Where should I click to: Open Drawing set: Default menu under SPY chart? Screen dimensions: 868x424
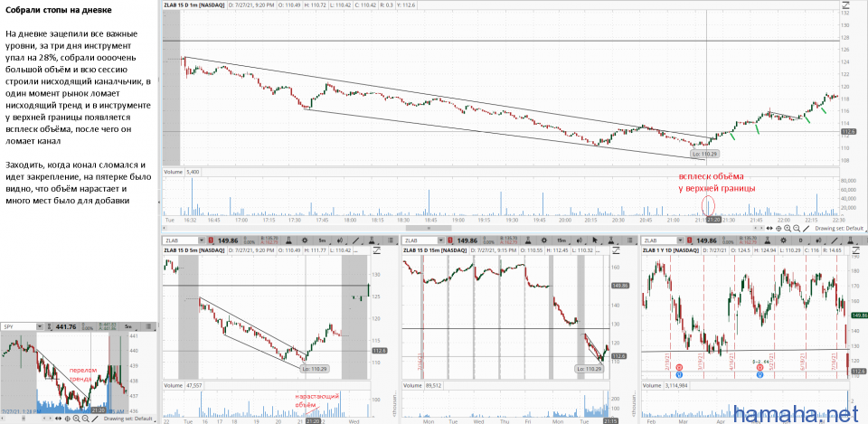(128, 419)
